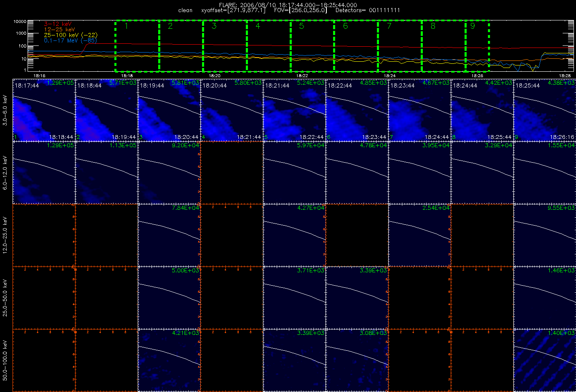View the 25.0-50.0 keV image labeled 3.71E+03
Image resolution: width=576 pixels, height=392 pixels.
[x=295, y=298]
